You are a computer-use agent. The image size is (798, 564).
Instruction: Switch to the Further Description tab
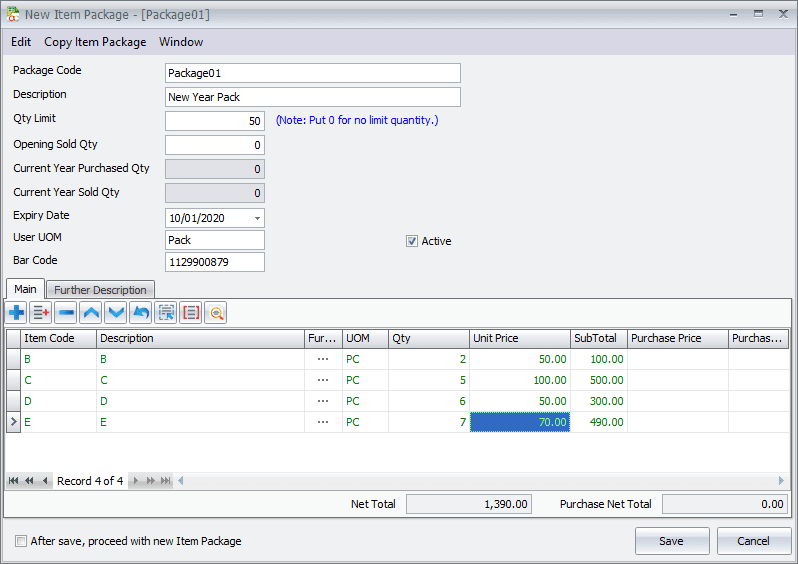click(100, 290)
